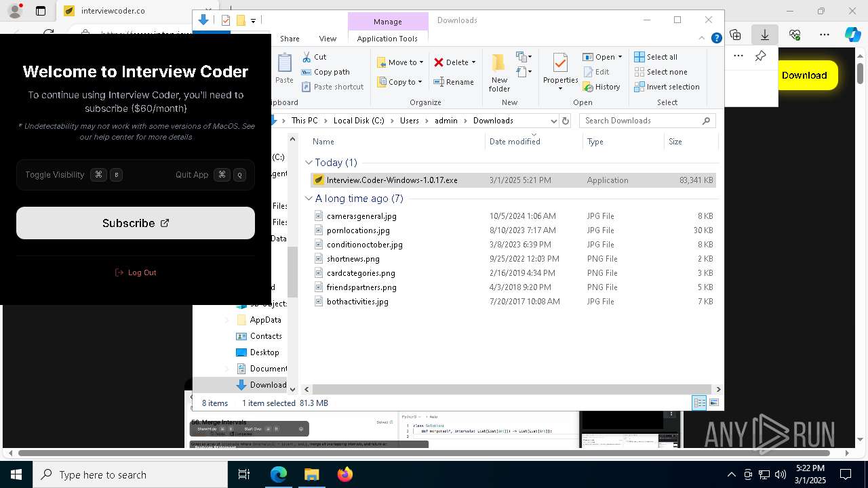Click Task View taskbar icon
This screenshot has width=868, height=488.
[x=244, y=474]
